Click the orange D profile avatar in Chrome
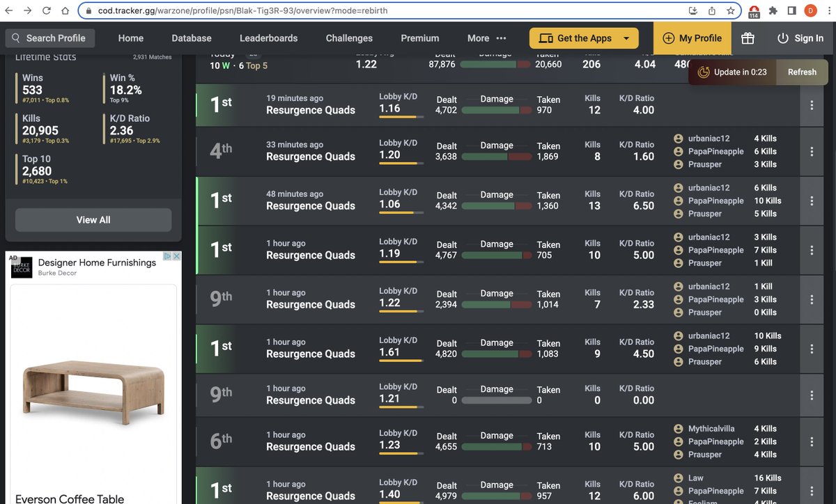 click(x=810, y=11)
